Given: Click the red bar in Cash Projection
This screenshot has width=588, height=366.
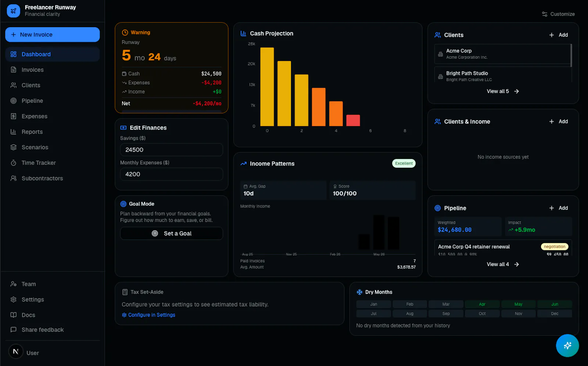Looking at the screenshot, I should pyautogui.click(x=353, y=120).
